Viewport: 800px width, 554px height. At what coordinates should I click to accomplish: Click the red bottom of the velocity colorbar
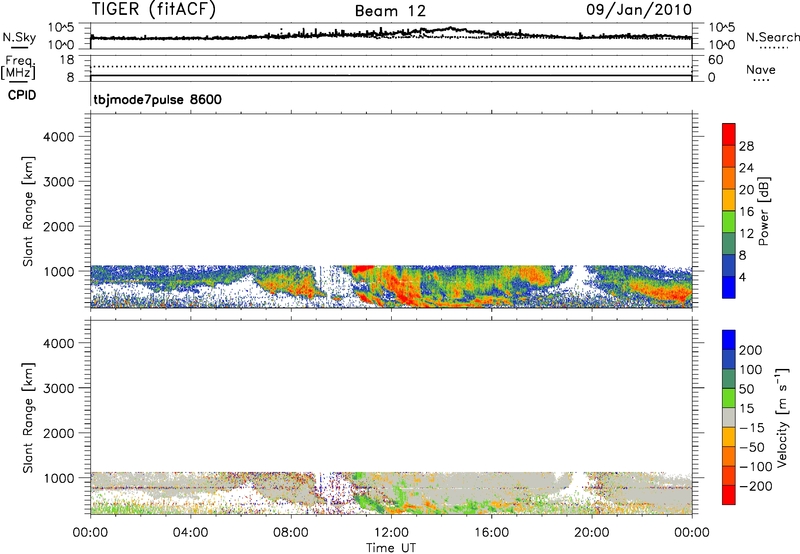(x=729, y=495)
